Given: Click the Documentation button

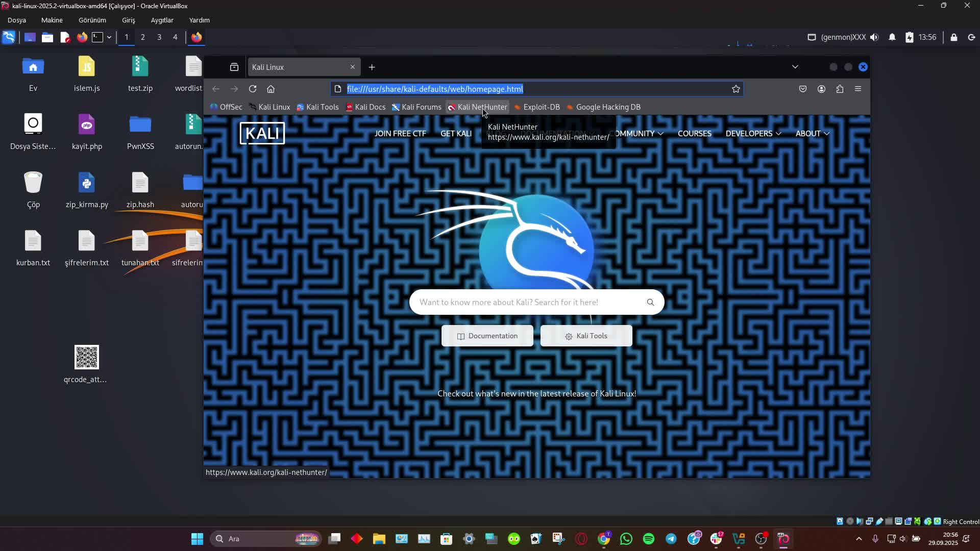Looking at the screenshot, I should pyautogui.click(x=487, y=336).
